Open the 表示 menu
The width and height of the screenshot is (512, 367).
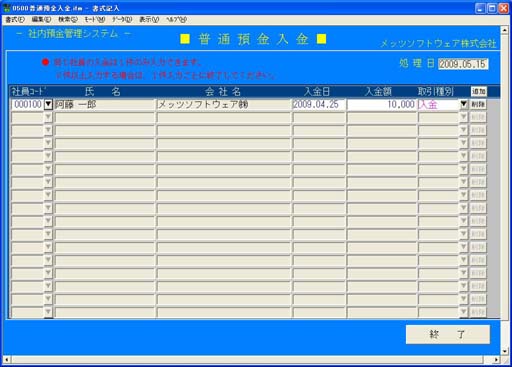149,20
